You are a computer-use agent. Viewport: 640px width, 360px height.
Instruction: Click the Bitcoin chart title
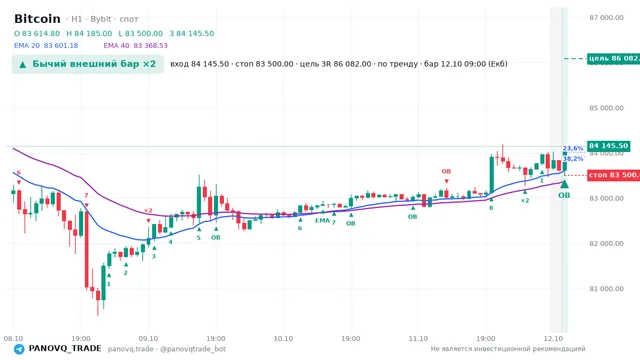[37, 19]
